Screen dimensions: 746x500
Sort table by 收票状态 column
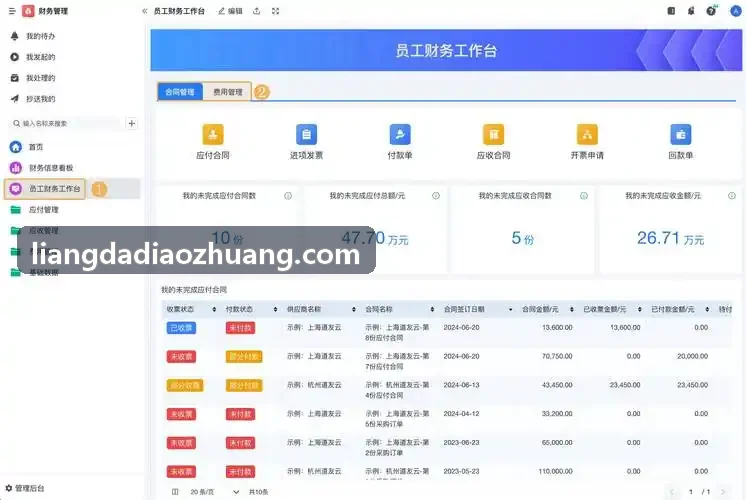[x=214, y=309]
